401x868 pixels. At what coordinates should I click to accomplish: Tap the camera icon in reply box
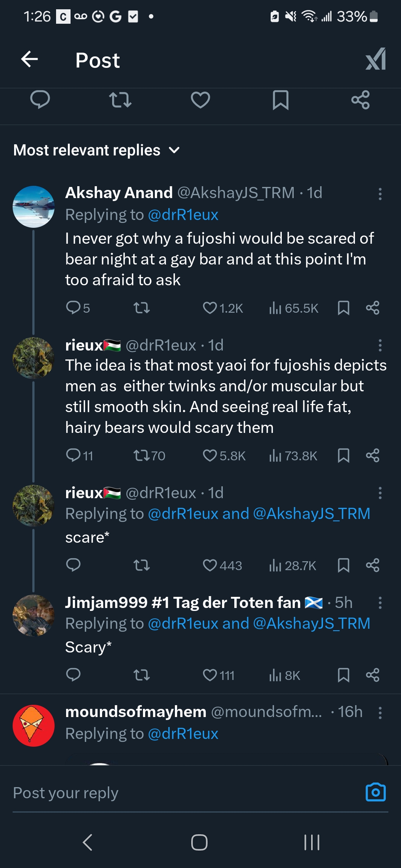click(375, 792)
